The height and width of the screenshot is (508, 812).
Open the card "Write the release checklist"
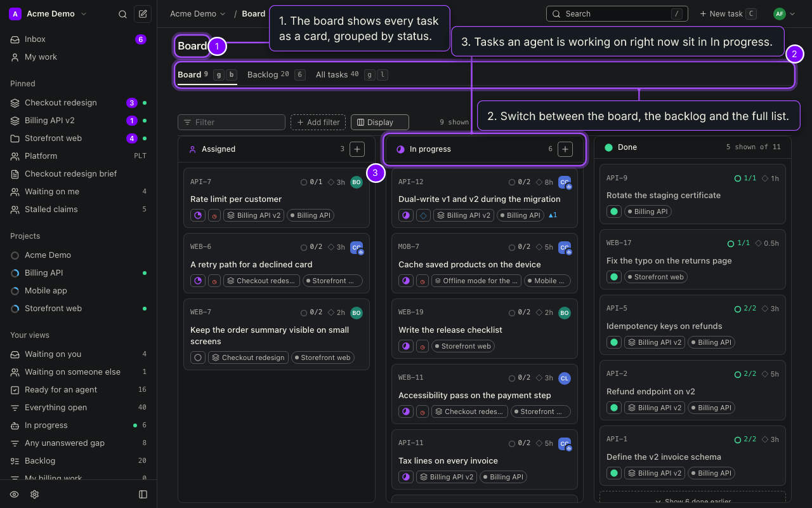pos(485,328)
